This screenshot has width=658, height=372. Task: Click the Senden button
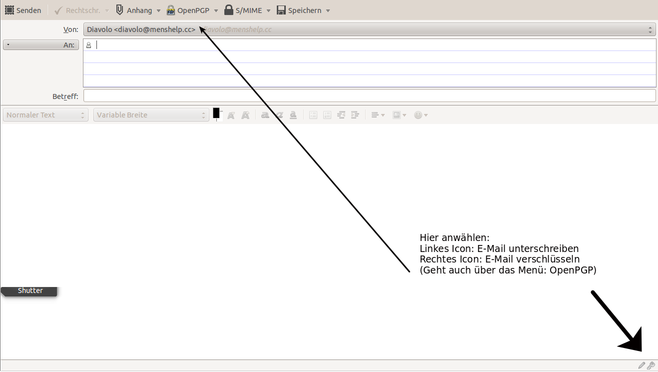23,10
